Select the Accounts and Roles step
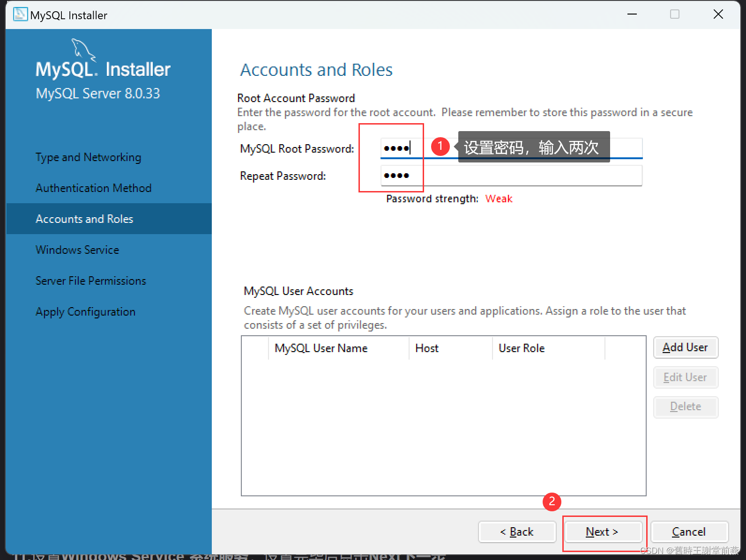The width and height of the screenshot is (746, 560). [84, 219]
